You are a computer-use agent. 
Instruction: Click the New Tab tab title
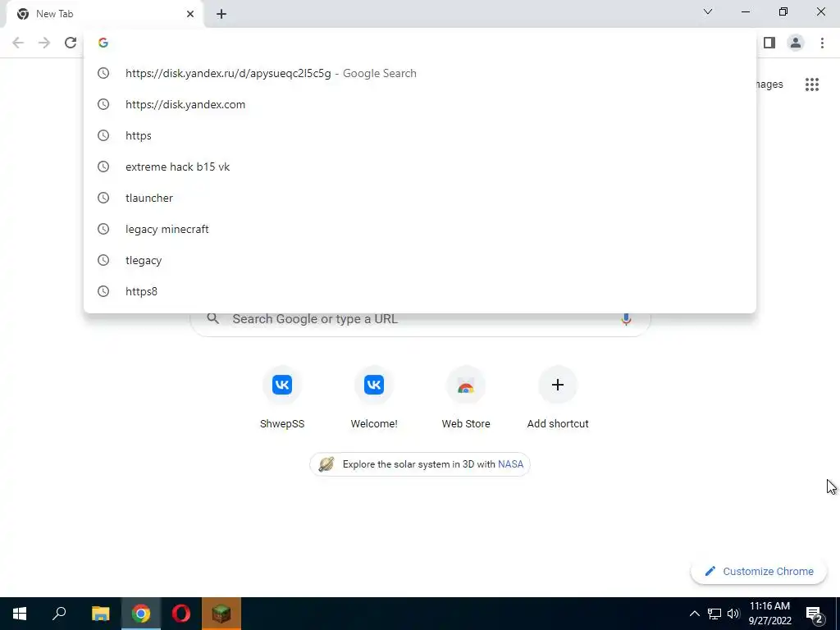point(55,14)
